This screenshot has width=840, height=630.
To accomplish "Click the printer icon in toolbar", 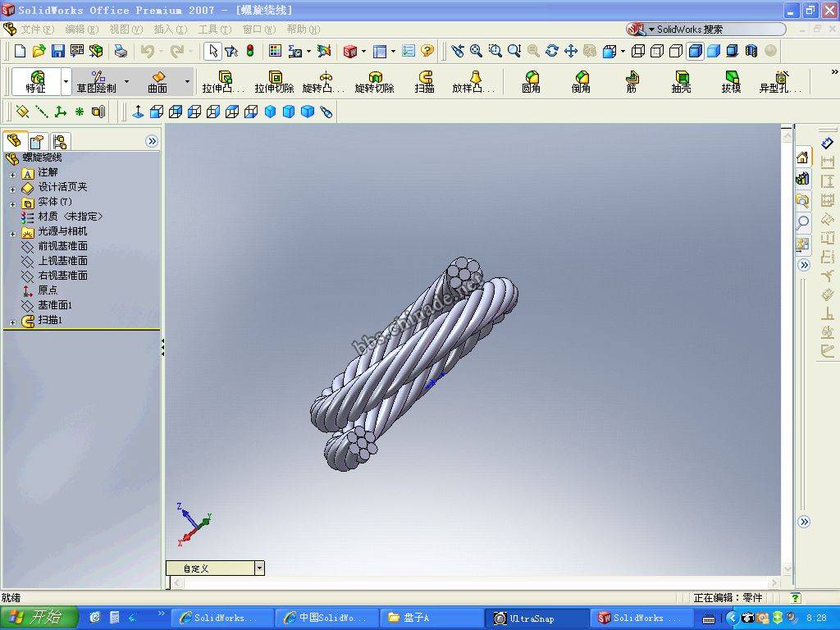I will [121, 51].
